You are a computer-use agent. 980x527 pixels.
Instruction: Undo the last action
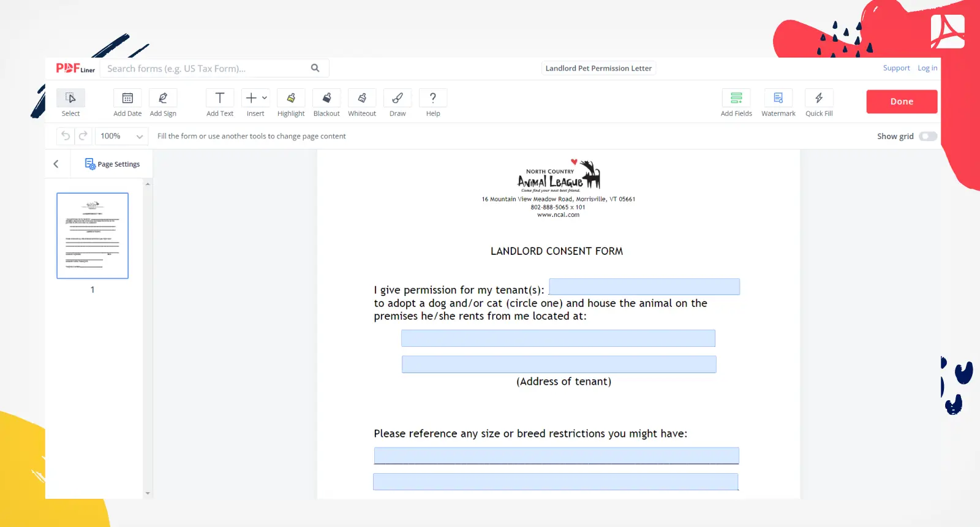click(x=66, y=136)
